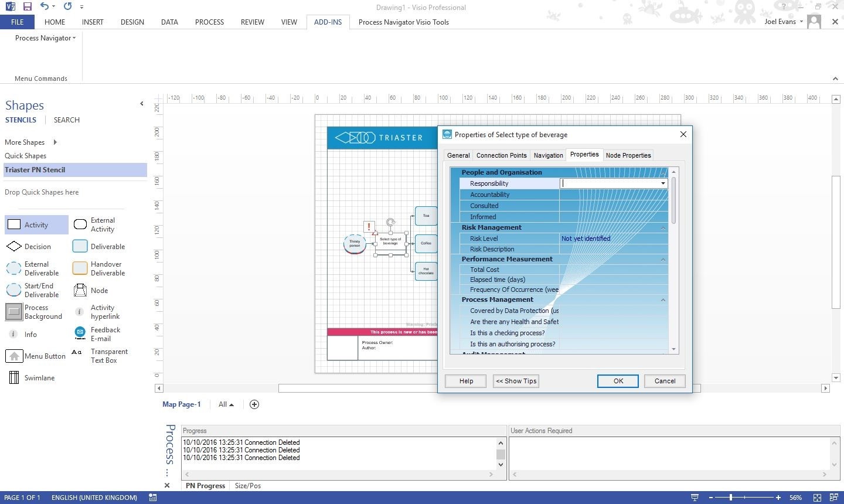Click the Save icon in the Quick Access Toolbar
844x504 pixels.
26,6
